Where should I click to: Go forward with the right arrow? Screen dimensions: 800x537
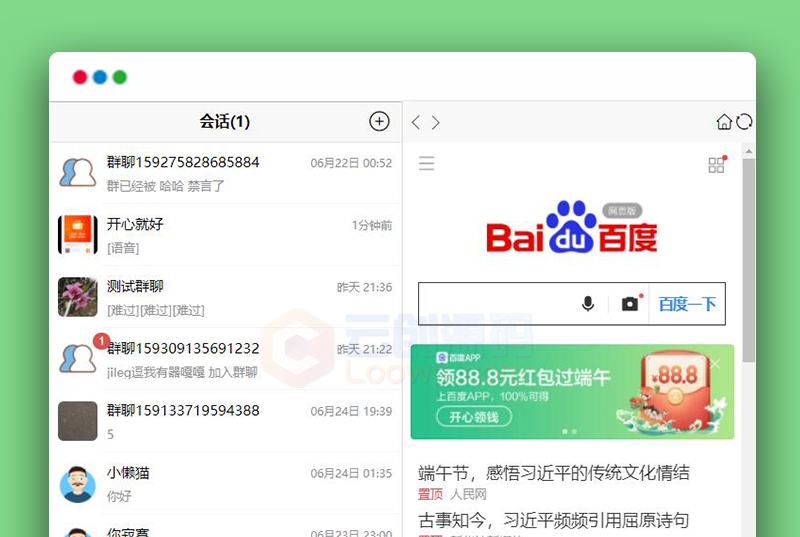435,122
